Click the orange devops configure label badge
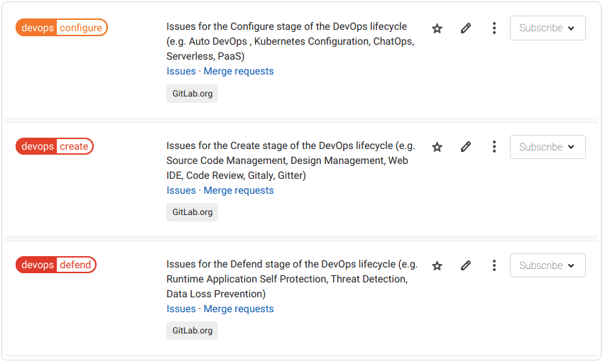Screen dimensions: 603x364 62,28
